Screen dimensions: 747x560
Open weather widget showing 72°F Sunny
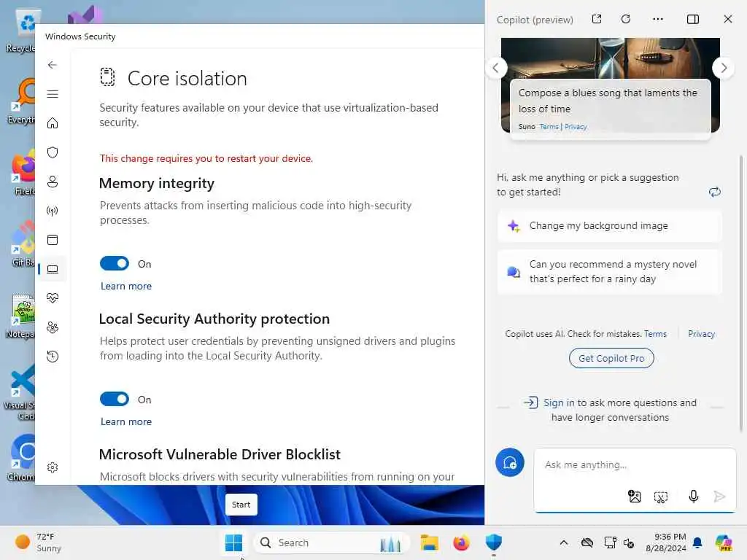coord(38,542)
